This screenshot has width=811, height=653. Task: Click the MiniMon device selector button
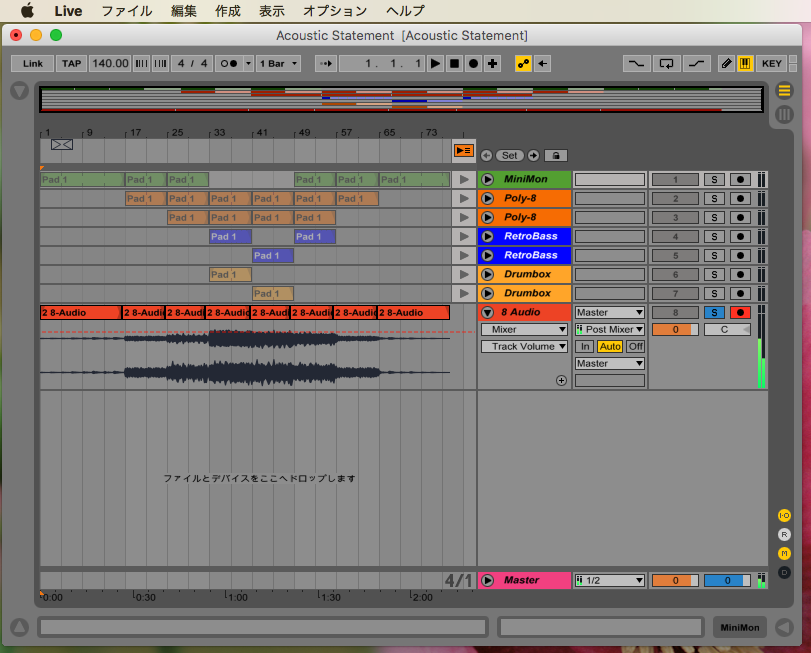coord(740,627)
